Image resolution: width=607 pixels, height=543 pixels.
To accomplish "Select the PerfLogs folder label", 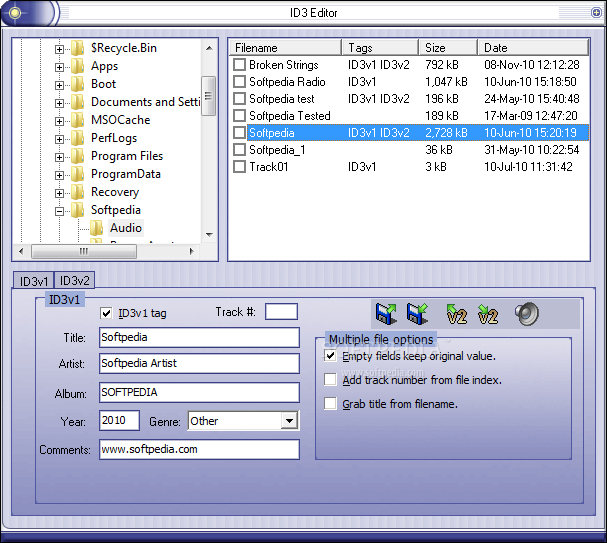I will coord(114,138).
